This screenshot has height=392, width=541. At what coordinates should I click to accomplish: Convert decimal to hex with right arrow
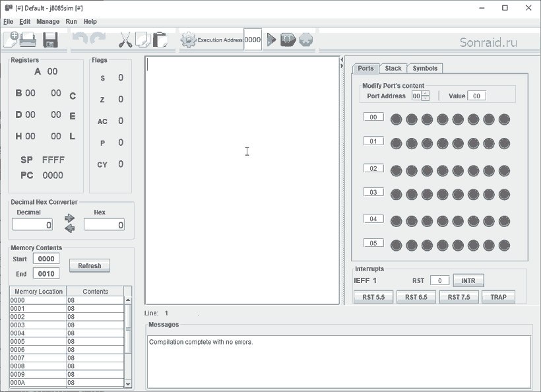click(x=70, y=218)
